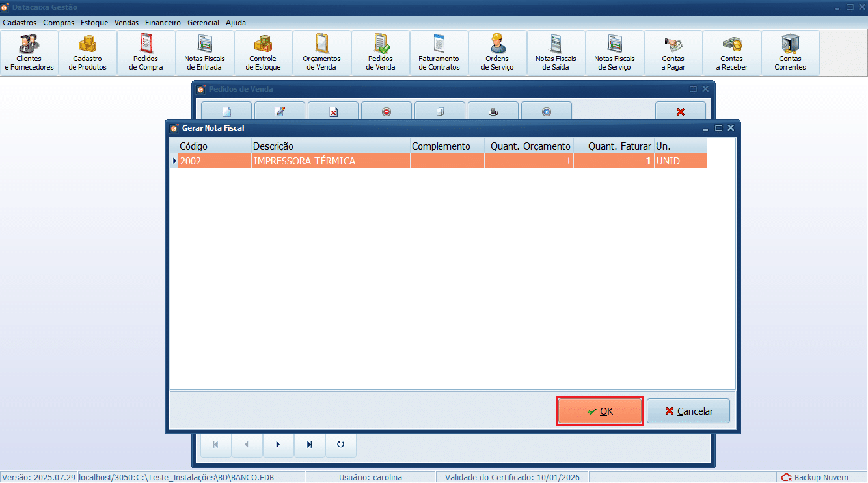Confirm with the OK button
This screenshot has height=483, width=868.
(x=600, y=411)
